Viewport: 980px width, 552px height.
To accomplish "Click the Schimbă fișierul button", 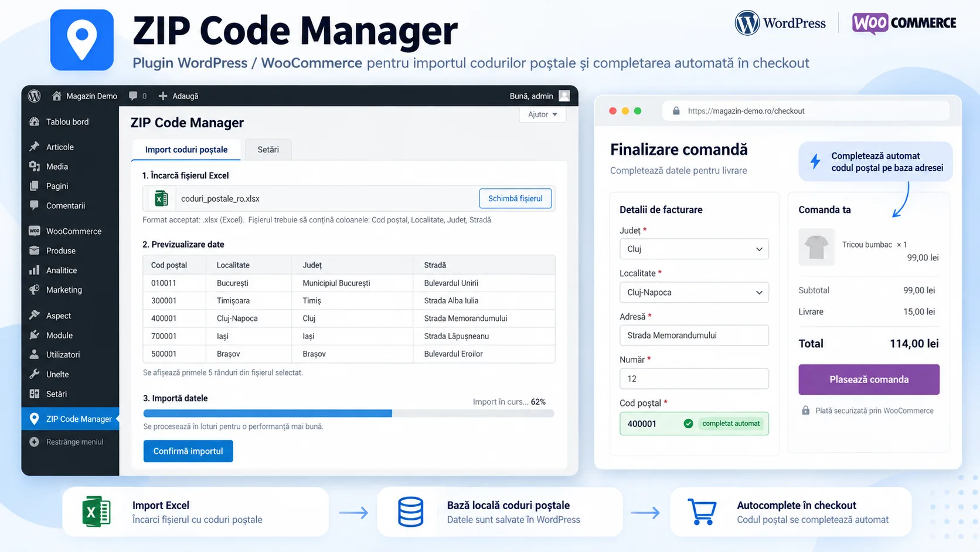I will [x=515, y=198].
